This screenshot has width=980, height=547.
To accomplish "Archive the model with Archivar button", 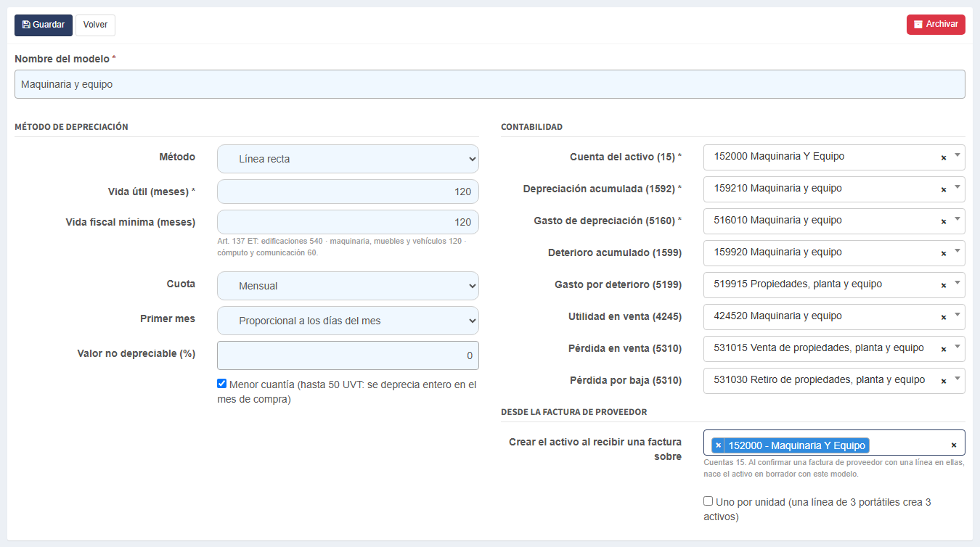I will tap(936, 24).
